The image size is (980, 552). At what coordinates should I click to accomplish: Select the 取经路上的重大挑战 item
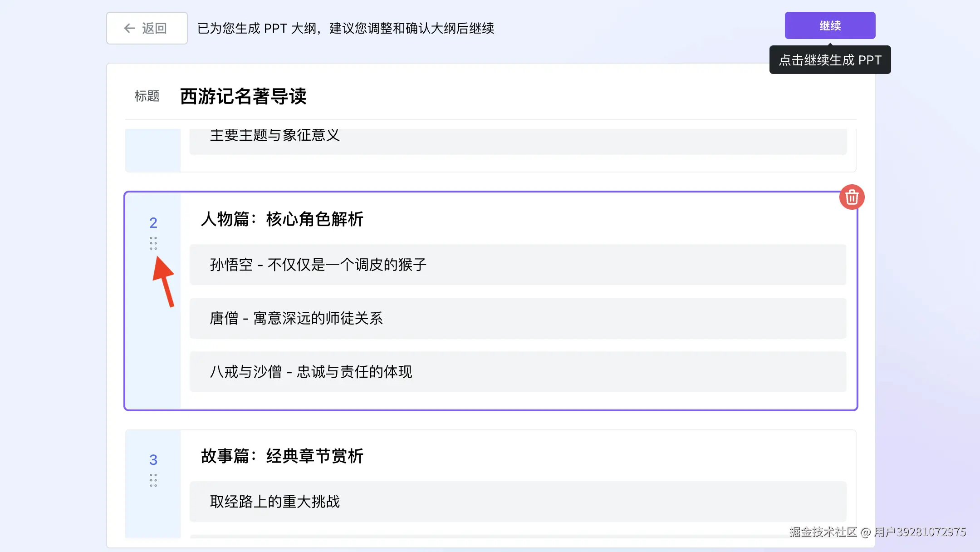coord(274,502)
